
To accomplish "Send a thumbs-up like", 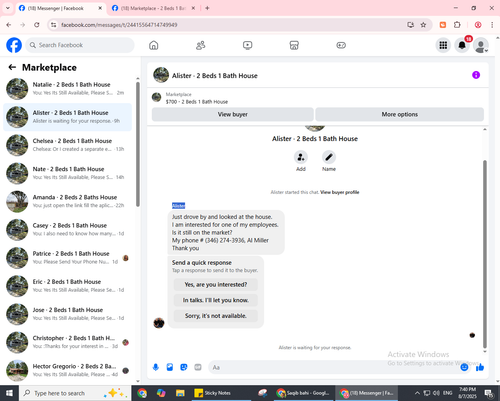I will pyautogui.click(x=480, y=367).
